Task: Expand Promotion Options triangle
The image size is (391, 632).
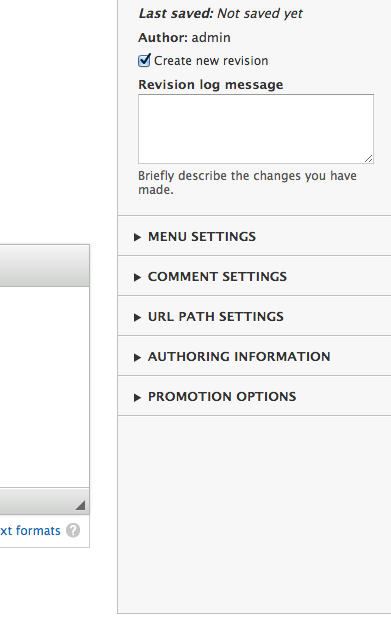Action: click(137, 397)
